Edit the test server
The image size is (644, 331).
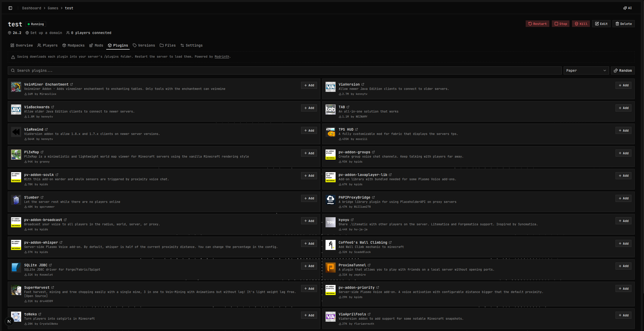tap(601, 24)
